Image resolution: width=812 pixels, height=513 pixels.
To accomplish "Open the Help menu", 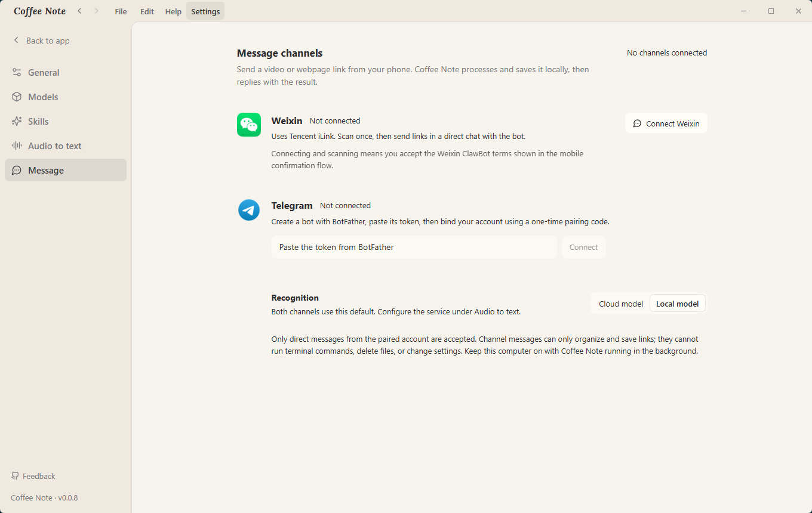I will click(173, 11).
